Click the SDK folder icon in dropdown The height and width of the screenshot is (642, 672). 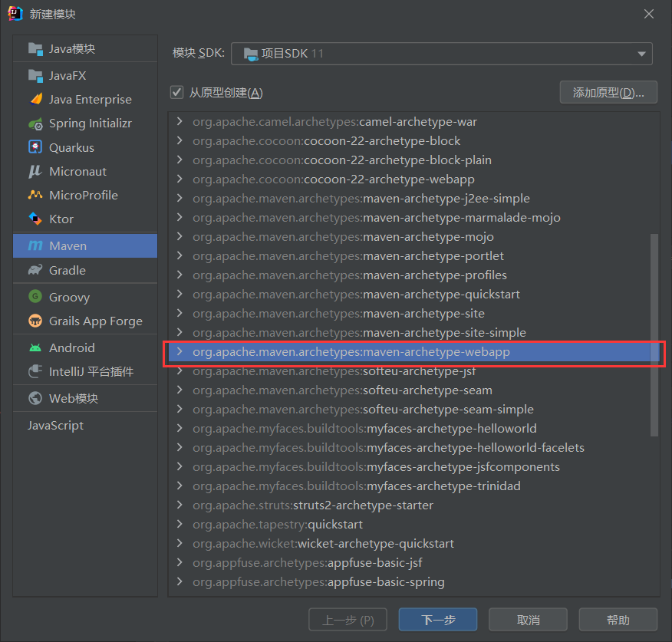251,54
